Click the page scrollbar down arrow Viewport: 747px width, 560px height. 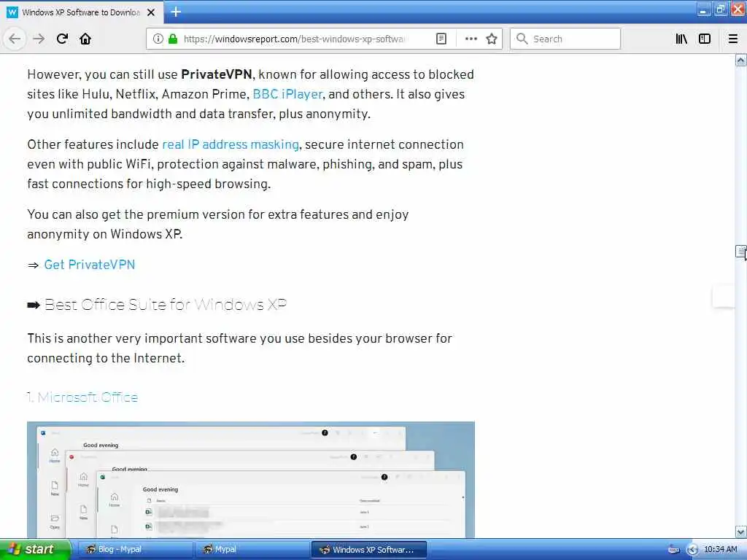[x=741, y=532]
